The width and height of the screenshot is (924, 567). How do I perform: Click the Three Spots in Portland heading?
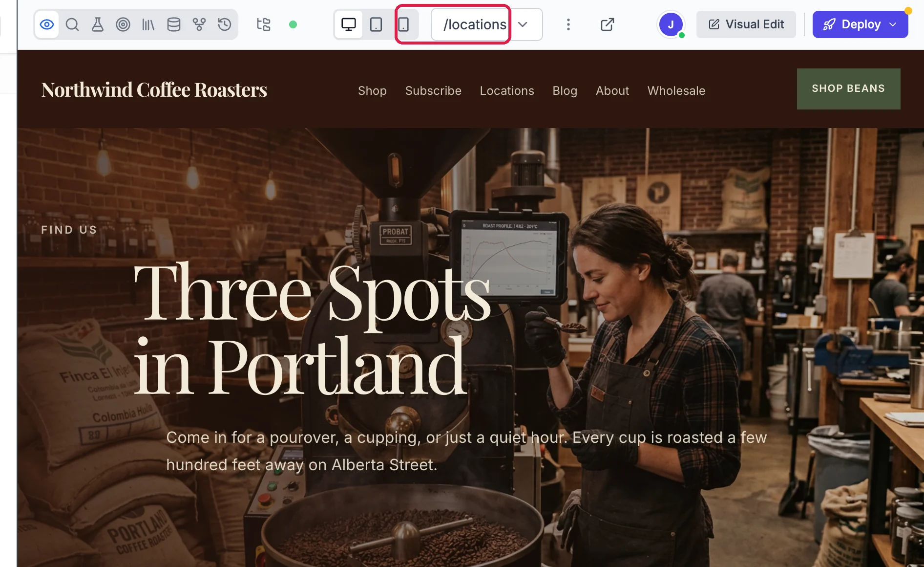click(x=312, y=328)
